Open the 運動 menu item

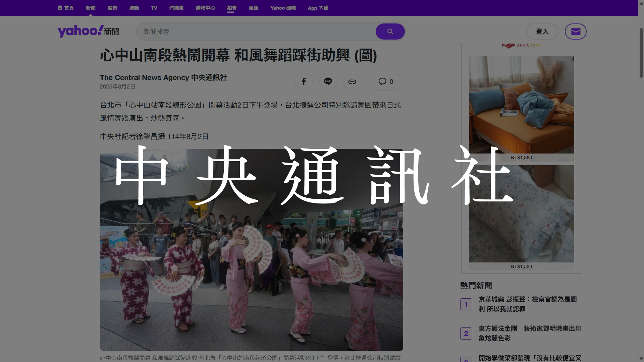click(x=134, y=8)
